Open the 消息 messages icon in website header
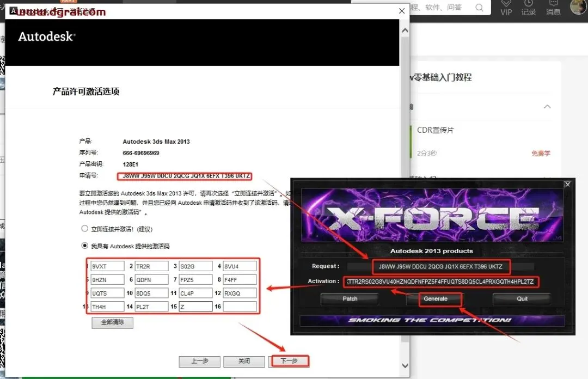Viewport: 588px width, 379px height. 553,8
